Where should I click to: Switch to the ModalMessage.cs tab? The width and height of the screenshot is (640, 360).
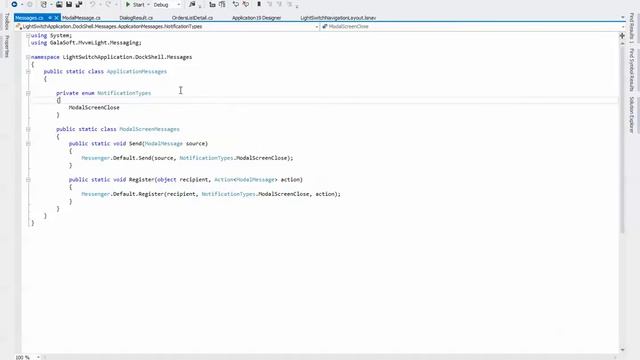(81, 18)
